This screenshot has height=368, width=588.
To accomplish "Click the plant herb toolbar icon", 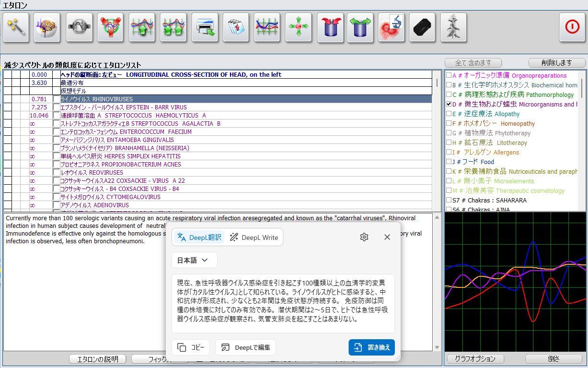I will click(x=453, y=27).
